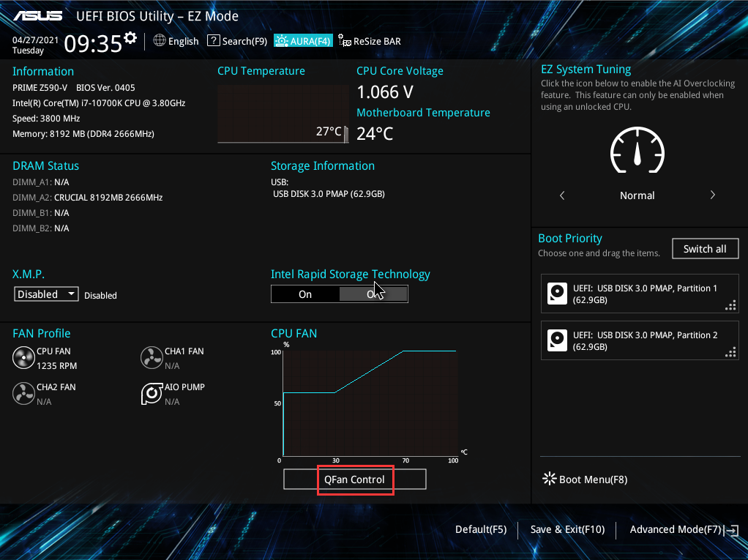Open the QFan Control button

355,479
